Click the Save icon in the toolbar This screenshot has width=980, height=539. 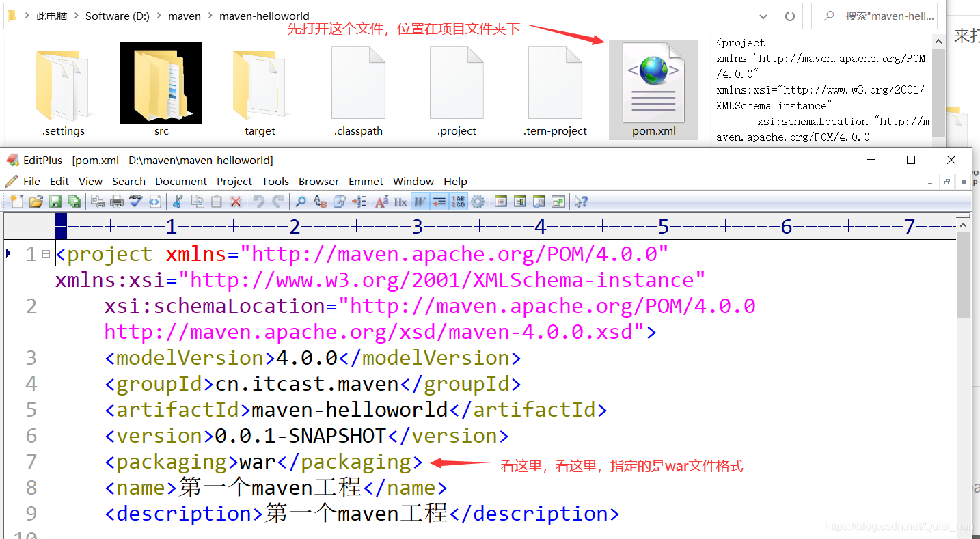coord(55,202)
